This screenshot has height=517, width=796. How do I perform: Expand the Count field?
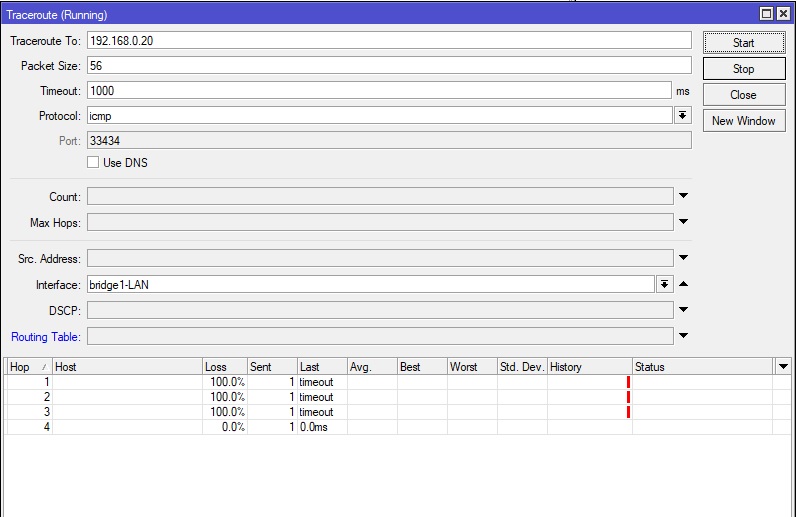tap(683, 196)
